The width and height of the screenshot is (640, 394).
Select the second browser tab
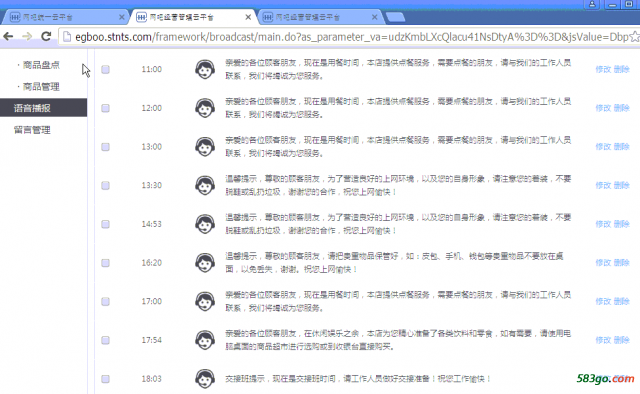(x=193, y=17)
